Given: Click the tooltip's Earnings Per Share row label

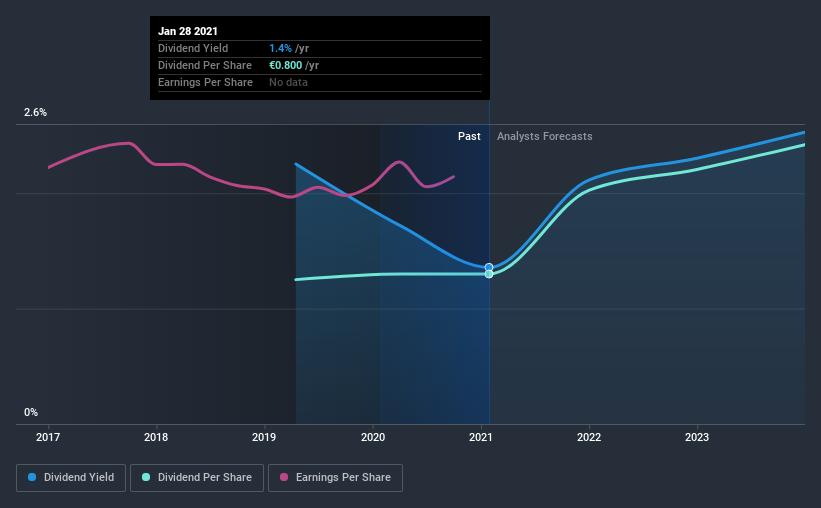Looking at the screenshot, I should [205, 82].
